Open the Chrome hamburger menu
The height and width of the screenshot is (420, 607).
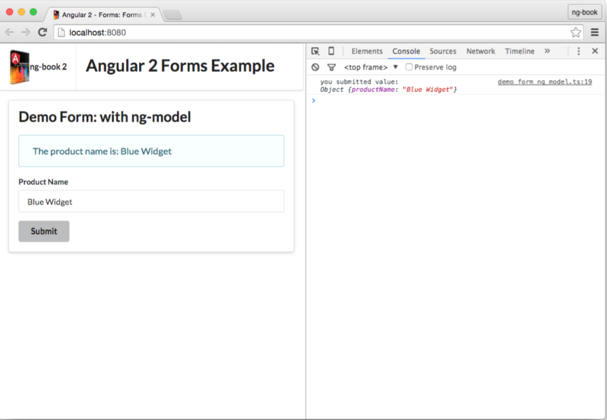tap(595, 32)
